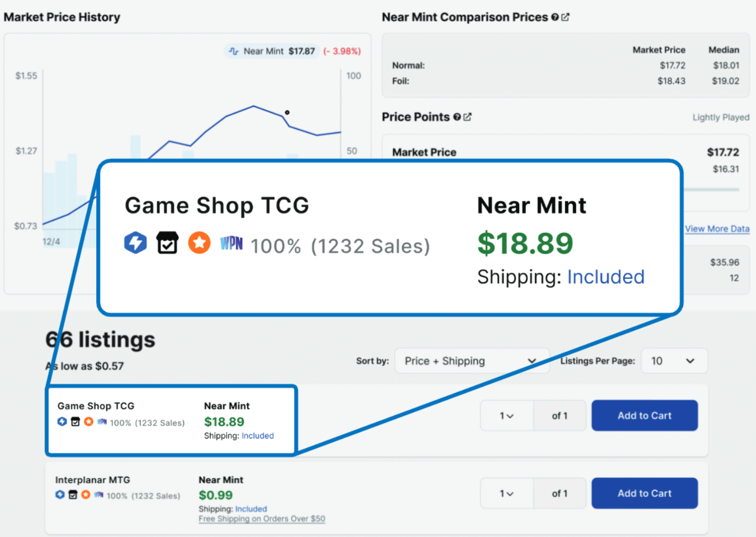
Task: Open the Near Mint Comparison Prices help icon
Action: pyautogui.click(x=554, y=17)
